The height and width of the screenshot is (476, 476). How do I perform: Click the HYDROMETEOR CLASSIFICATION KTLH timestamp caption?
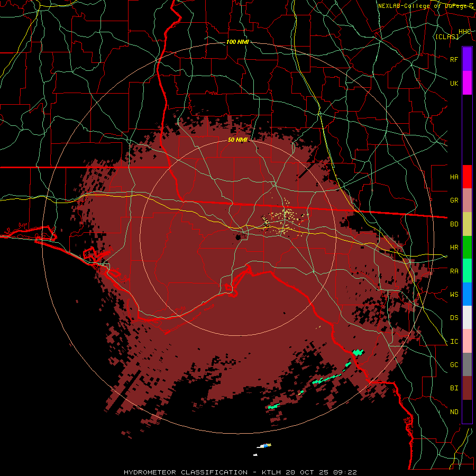click(240, 472)
